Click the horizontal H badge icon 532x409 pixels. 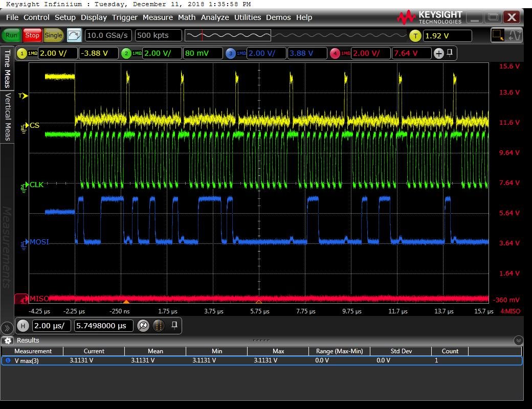[23, 326]
